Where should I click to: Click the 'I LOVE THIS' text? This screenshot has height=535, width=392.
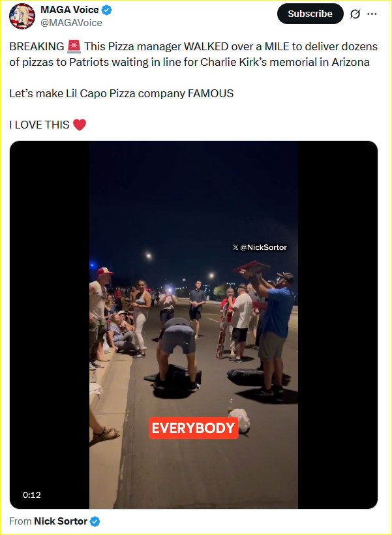point(39,125)
